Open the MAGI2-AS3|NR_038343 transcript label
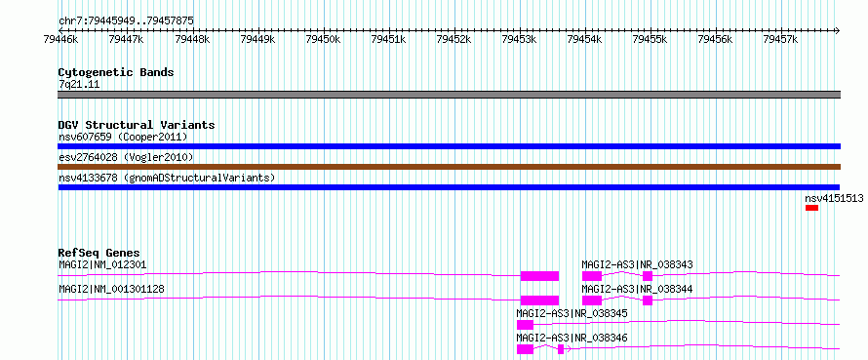Screen dimensions: 868x360 [x=637, y=264]
